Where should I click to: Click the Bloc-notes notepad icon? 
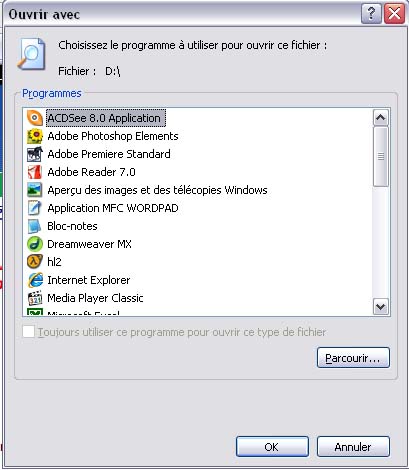point(35,226)
